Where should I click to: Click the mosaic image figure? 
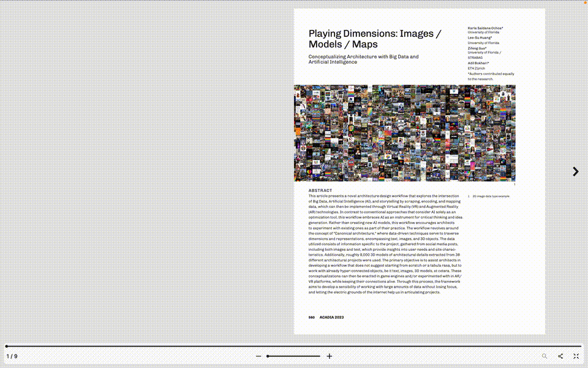pyautogui.click(x=405, y=133)
